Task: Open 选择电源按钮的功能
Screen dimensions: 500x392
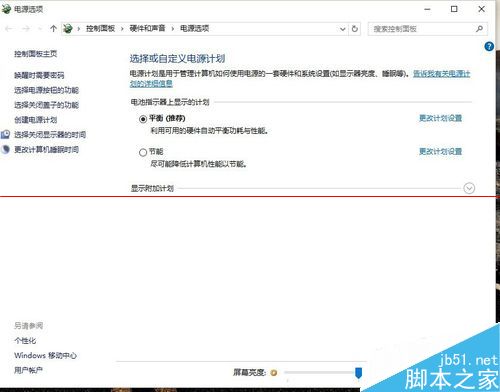Action: (46, 90)
